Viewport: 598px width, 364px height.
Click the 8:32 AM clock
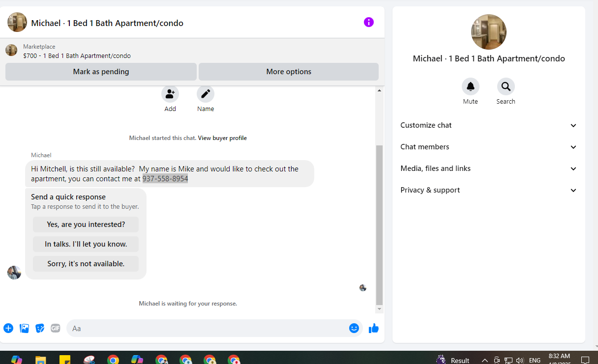559,356
